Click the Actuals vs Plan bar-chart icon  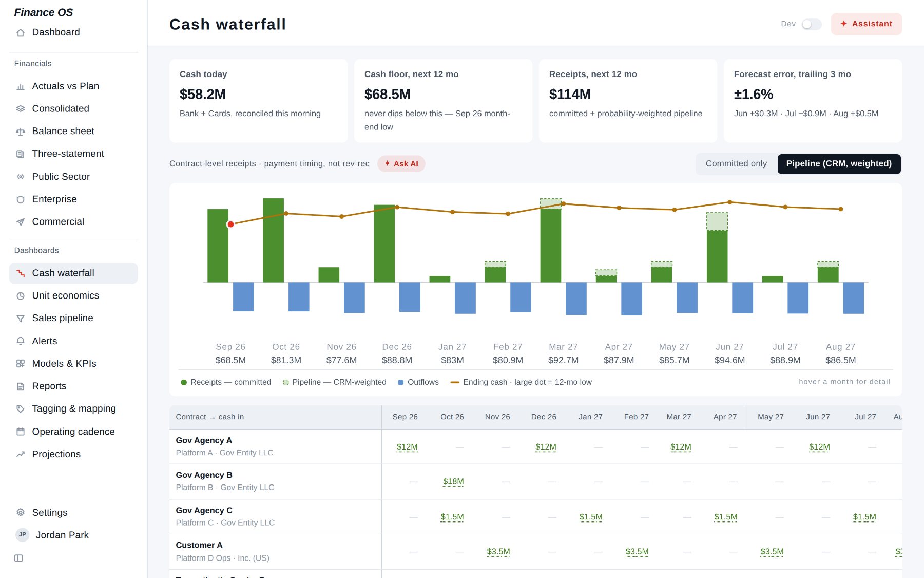click(x=21, y=87)
